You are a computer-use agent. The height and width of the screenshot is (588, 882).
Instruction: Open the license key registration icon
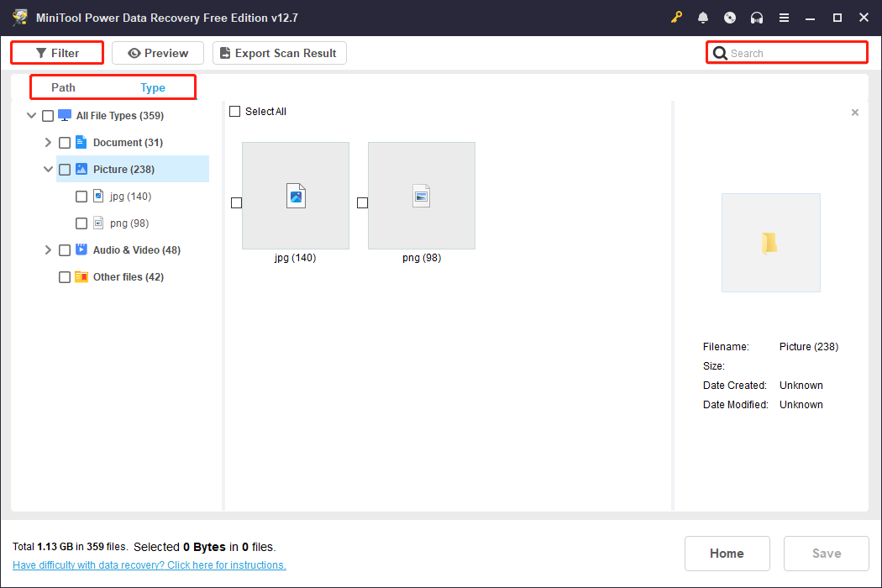pos(676,17)
